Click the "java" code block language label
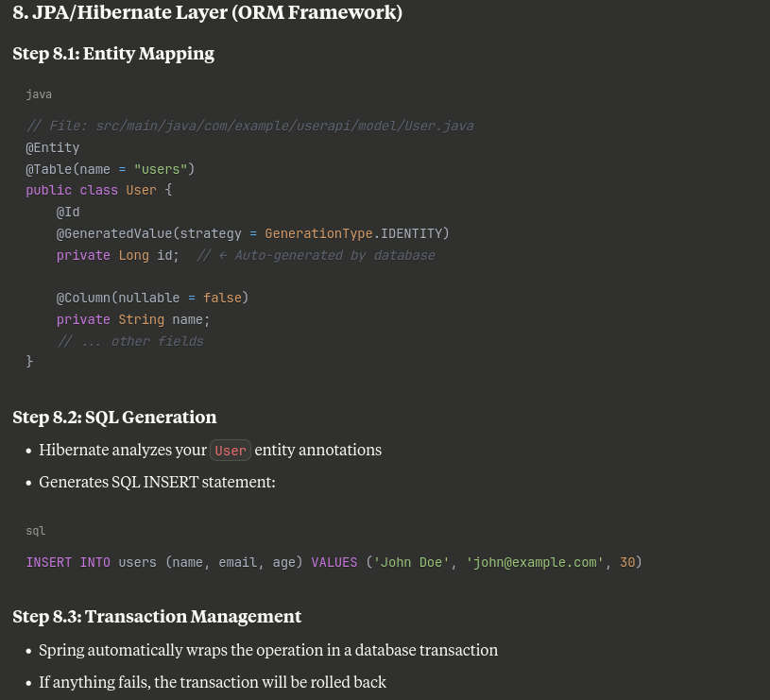This screenshot has width=770, height=700. (x=39, y=94)
